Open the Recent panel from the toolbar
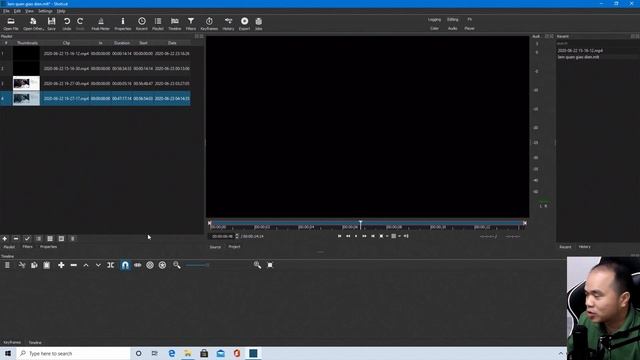The image size is (640, 360). (142, 24)
